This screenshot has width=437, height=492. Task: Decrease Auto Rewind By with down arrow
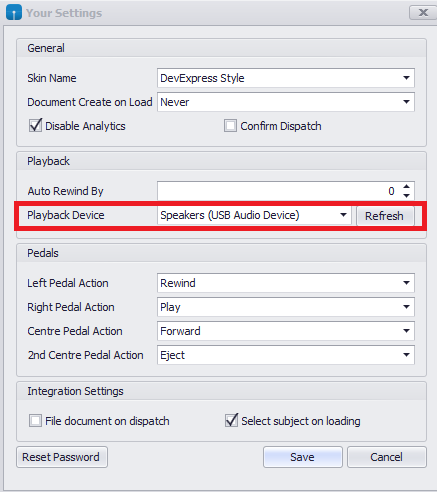(406, 195)
